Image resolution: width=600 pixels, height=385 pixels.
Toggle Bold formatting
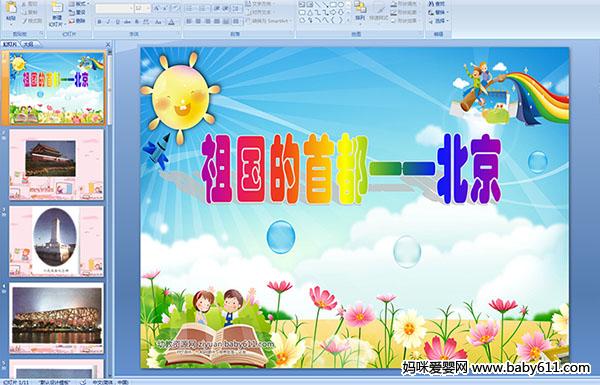[x=99, y=22]
